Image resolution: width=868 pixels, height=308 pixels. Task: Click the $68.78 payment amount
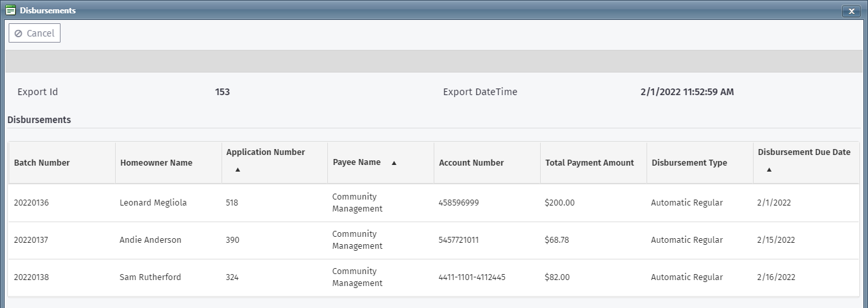click(557, 240)
